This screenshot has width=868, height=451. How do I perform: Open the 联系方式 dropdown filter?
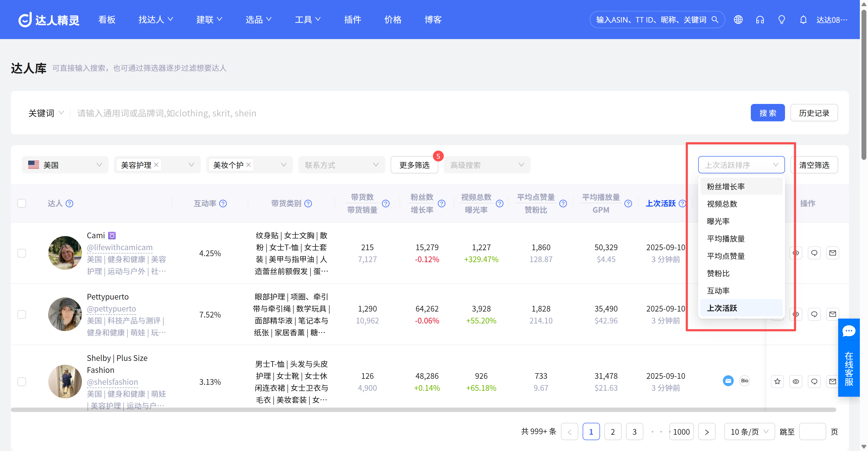(x=341, y=165)
